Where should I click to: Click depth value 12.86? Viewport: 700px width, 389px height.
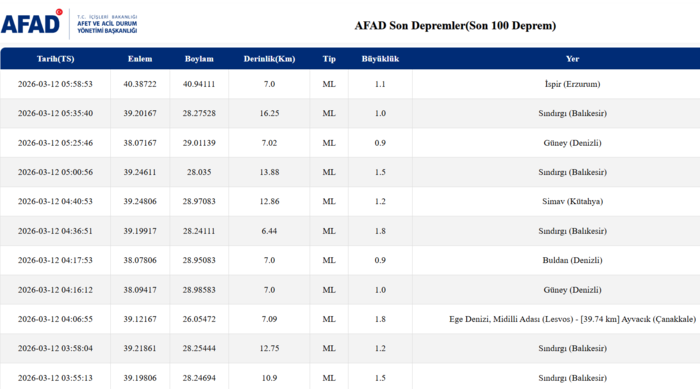269,201
